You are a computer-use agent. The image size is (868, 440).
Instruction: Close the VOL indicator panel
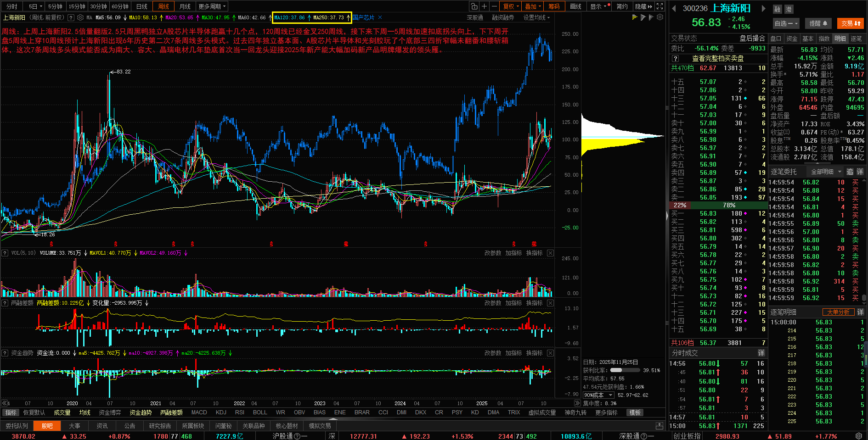[x=550, y=253]
